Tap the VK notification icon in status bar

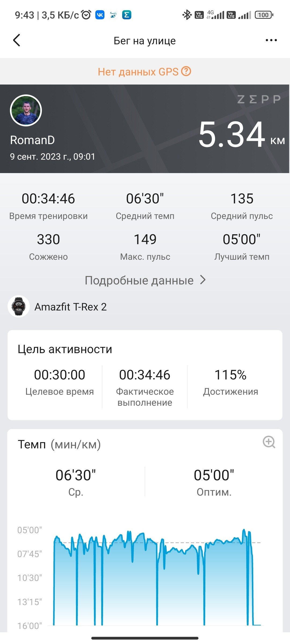pyautogui.click(x=100, y=15)
